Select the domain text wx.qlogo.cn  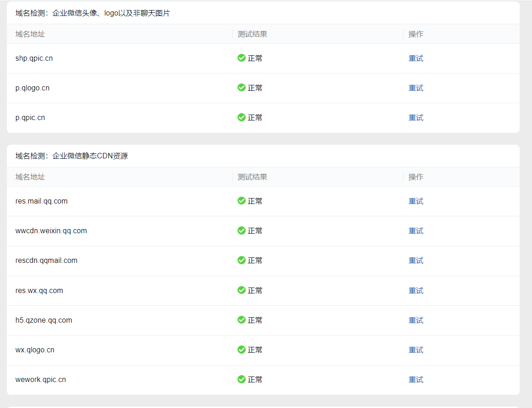tap(35, 350)
